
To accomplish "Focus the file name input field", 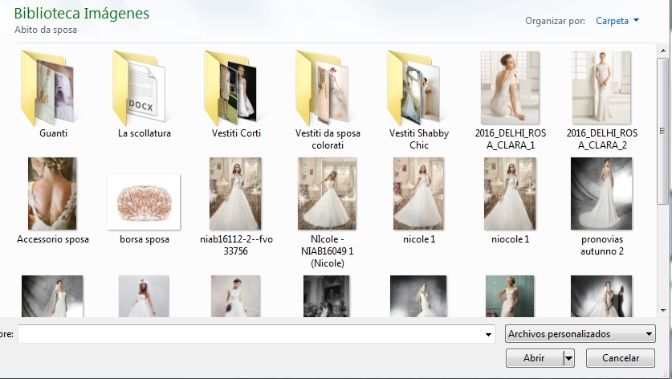I will 256,334.
